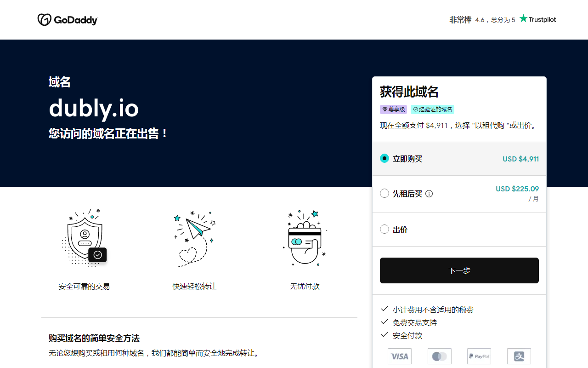The image size is (588, 368).
Task: Select the Mastercard payment icon
Action: [439, 356]
